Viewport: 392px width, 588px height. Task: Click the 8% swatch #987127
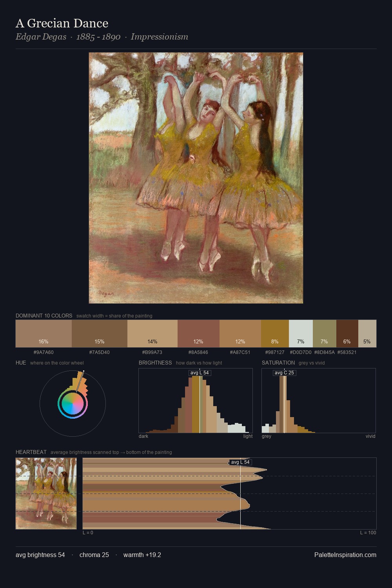[275, 334]
